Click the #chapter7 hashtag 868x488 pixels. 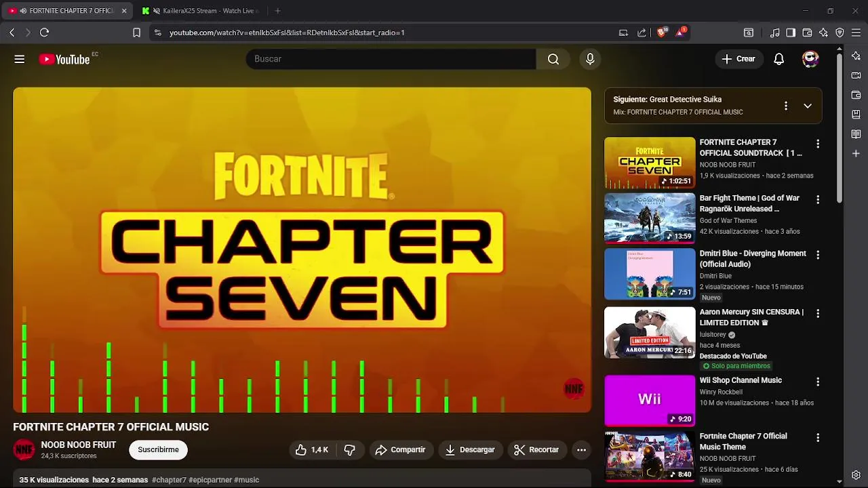pos(169,480)
